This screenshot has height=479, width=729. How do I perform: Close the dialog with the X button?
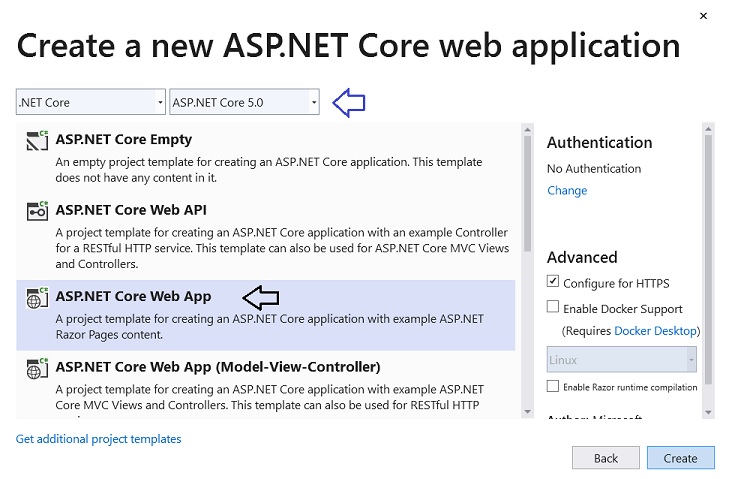tap(703, 16)
